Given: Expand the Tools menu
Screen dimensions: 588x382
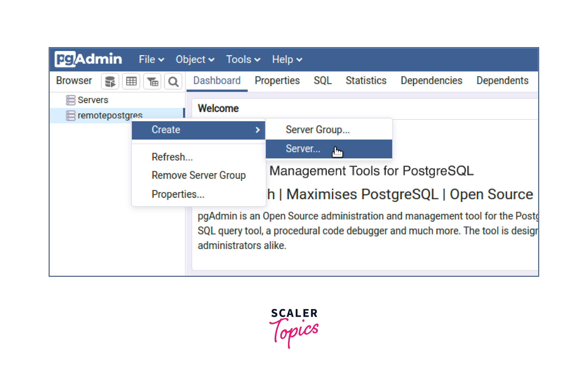Looking at the screenshot, I should point(243,60).
